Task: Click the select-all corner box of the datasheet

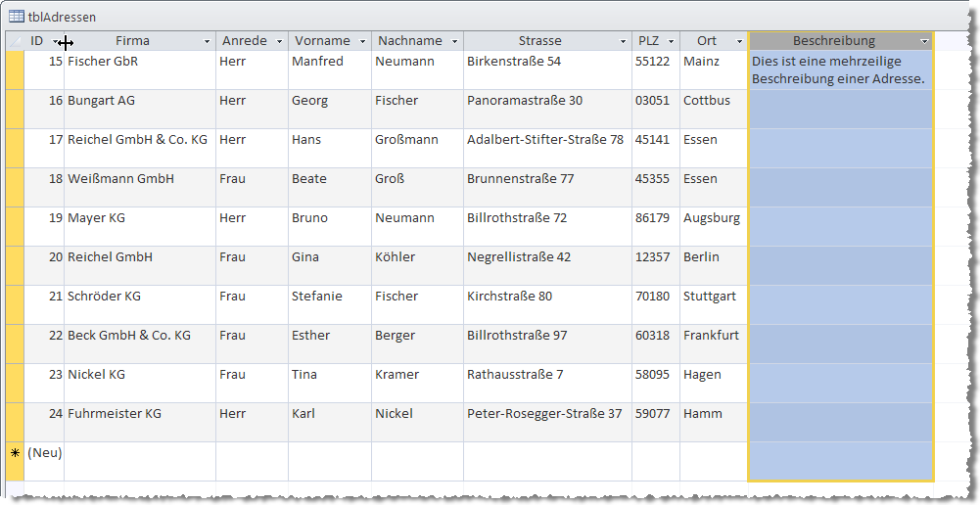Action: [15, 41]
